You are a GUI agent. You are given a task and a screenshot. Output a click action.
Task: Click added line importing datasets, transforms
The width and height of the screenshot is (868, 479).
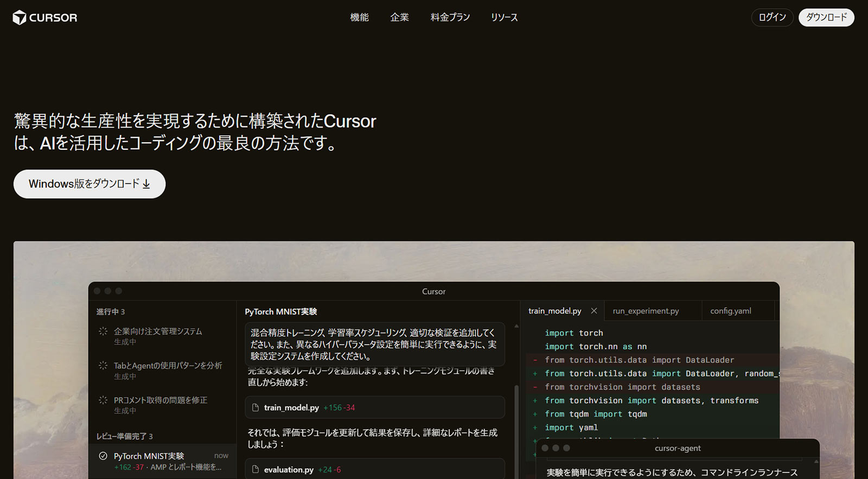tap(652, 400)
